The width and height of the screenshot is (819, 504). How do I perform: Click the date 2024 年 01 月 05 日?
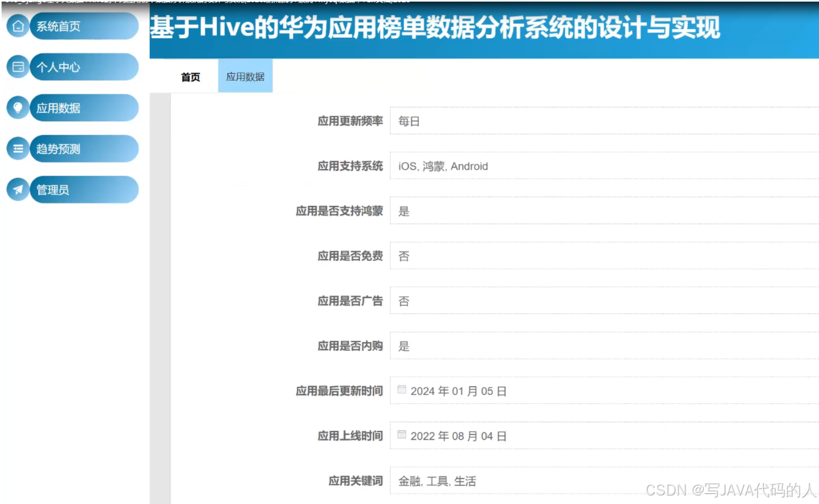(x=458, y=391)
